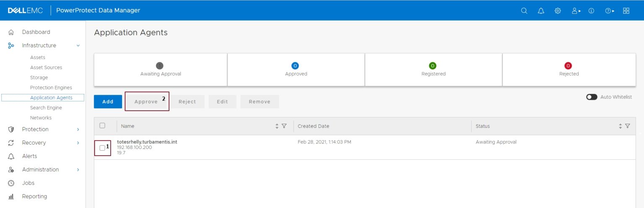Open the notifications bell in header

(541, 11)
